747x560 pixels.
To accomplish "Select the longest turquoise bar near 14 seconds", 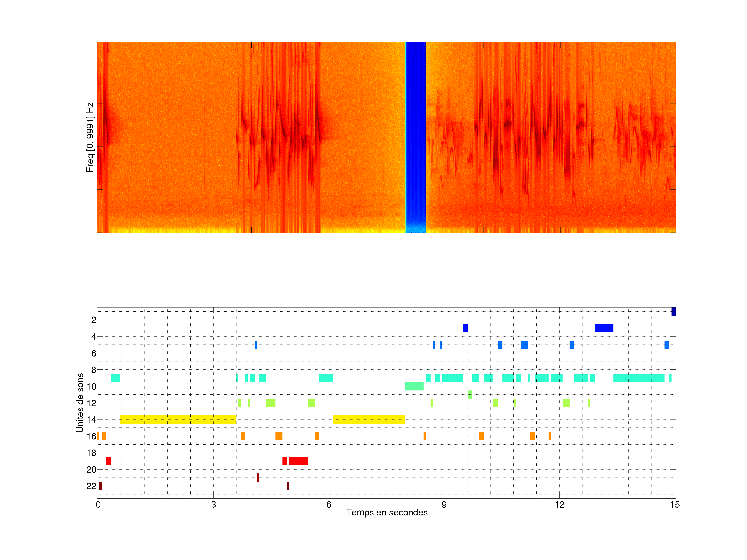I will pyautogui.click(x=639, y=378).
